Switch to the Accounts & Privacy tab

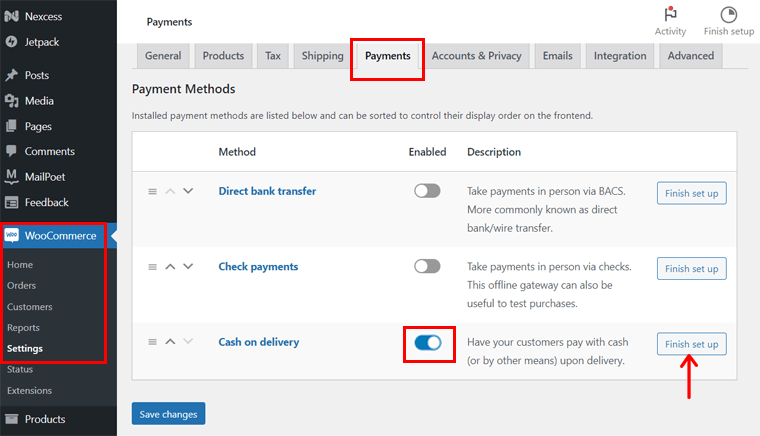click(476, 56)
